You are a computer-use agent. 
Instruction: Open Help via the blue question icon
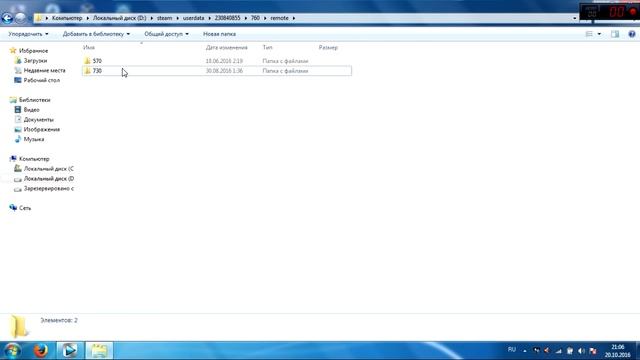pos(632,34)
